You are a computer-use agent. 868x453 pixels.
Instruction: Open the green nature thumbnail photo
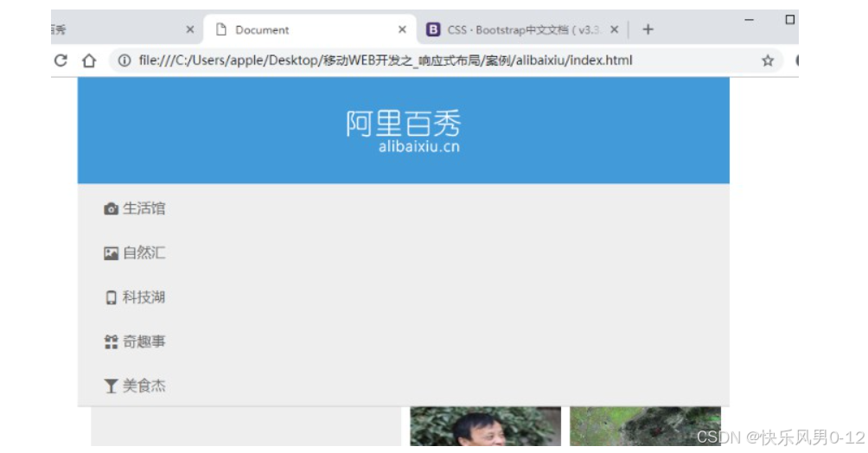tap(645, 426)
